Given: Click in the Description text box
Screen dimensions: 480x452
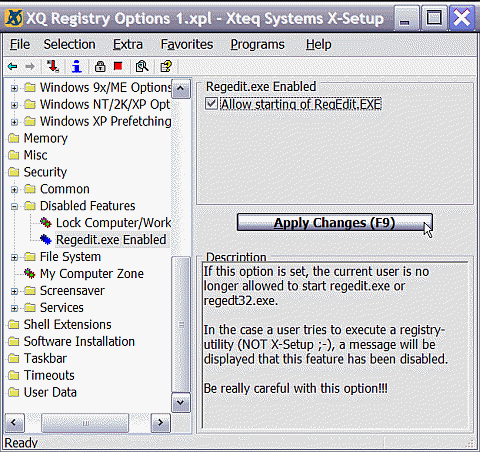Looking at the screenshot, I should click(335, 345).
